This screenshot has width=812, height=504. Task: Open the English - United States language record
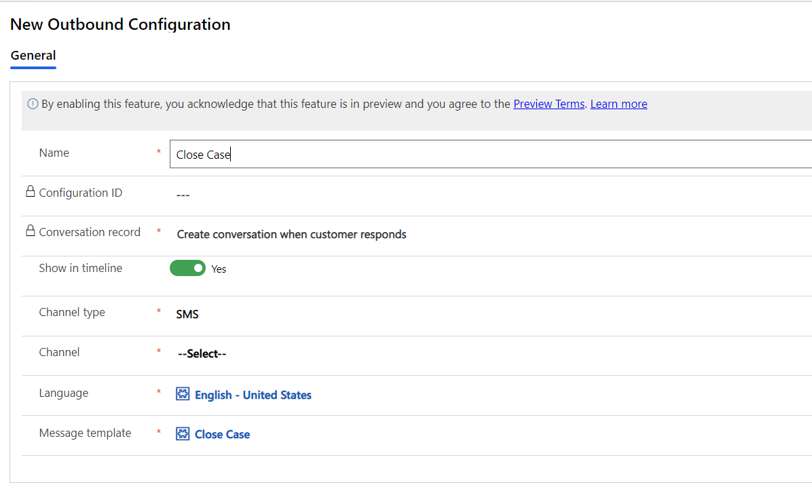tap(252, 394)
